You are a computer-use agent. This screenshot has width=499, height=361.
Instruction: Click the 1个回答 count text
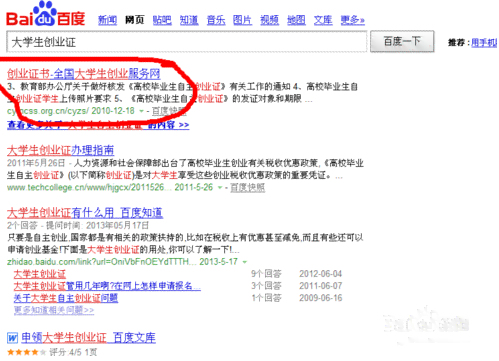(x=266, y=298)
